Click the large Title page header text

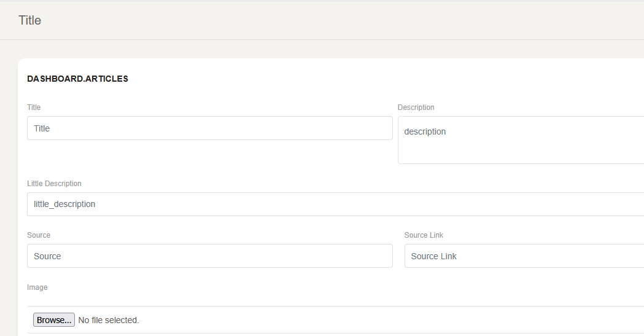click(29, 20)
